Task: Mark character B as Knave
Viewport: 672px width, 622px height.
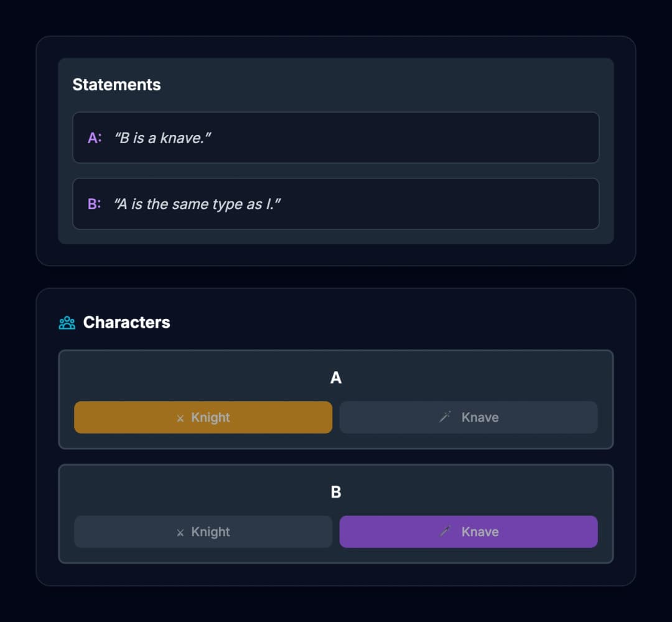Action: [x=469, y=532]
